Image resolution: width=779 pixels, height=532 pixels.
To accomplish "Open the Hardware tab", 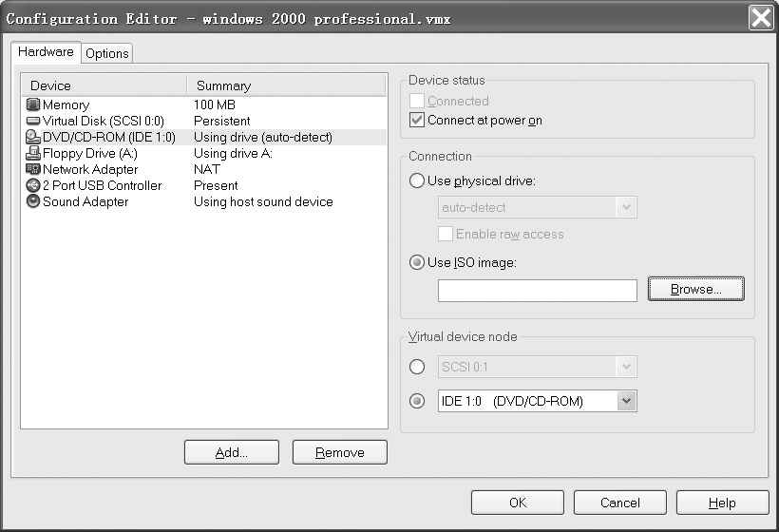I will [46, 53].
